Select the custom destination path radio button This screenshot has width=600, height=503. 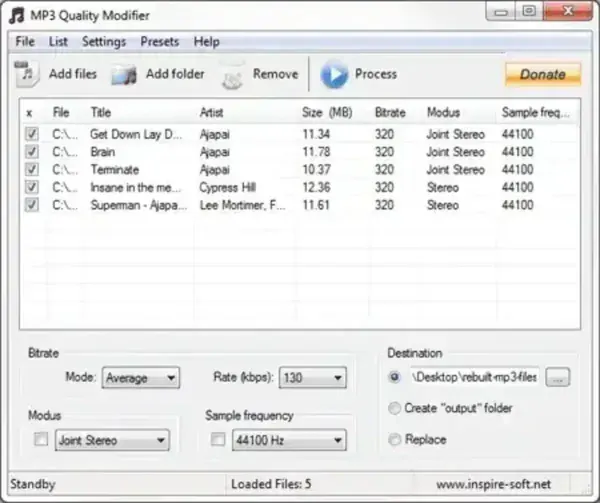[394, 377]
